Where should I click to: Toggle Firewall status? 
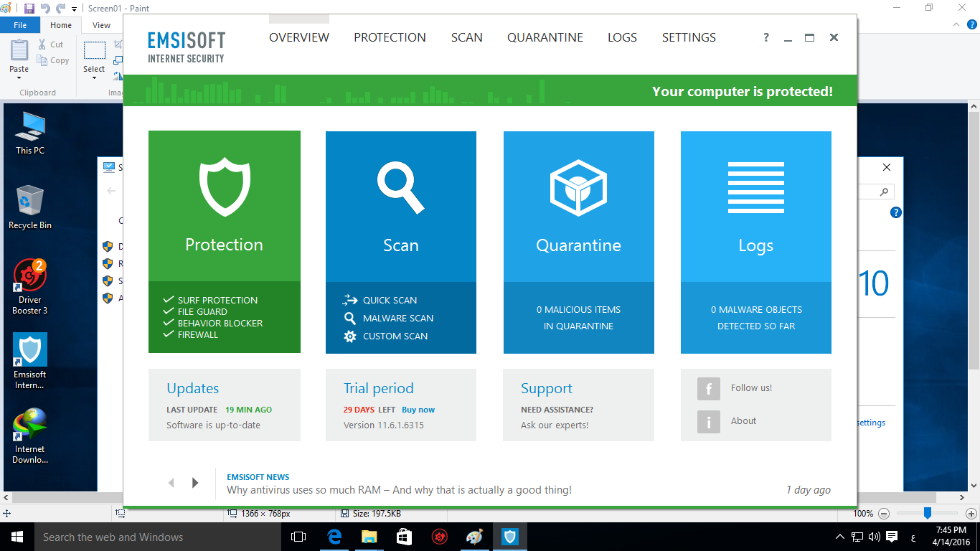coord(191,334)
